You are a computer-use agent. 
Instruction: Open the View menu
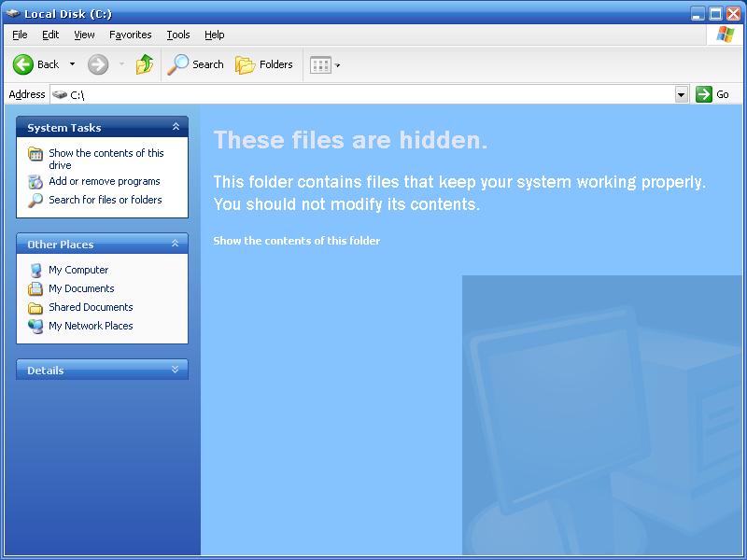pos(84,35)
